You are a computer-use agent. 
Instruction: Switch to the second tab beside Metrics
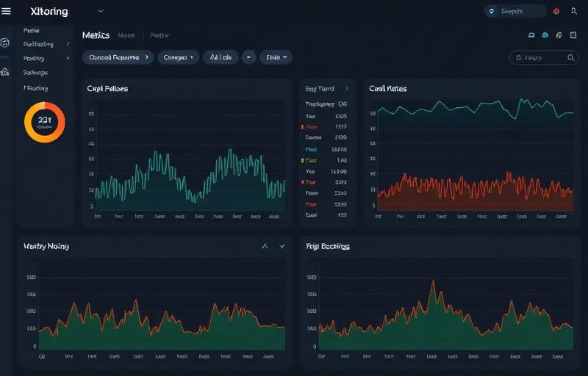click(126, 35)
